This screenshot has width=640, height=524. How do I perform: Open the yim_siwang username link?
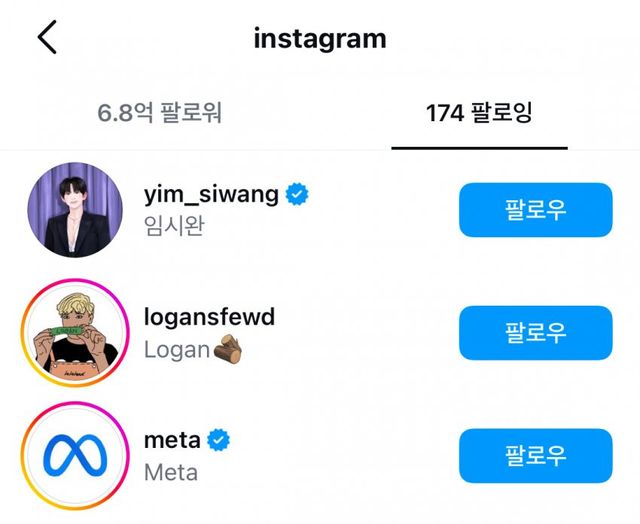[211, 195]
